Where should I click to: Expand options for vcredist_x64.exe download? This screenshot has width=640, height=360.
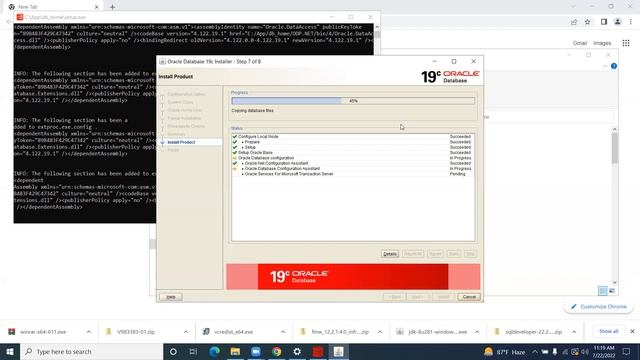tap(283, 332)
